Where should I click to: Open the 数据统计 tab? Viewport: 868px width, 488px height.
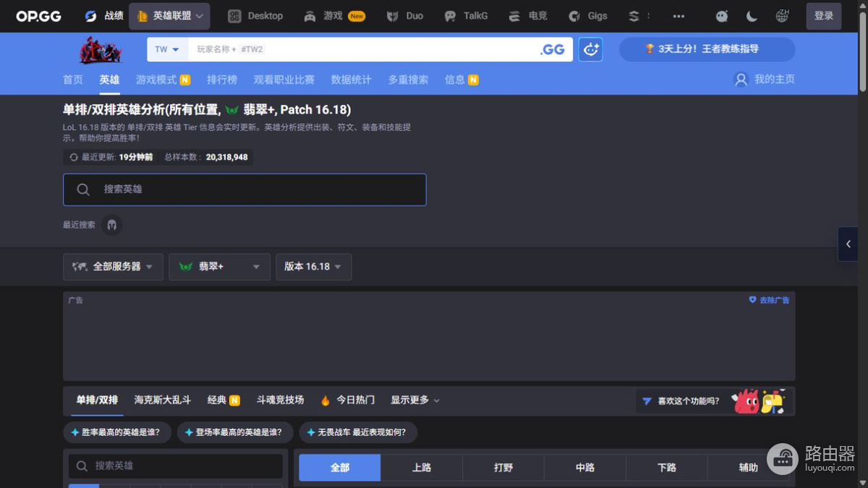click(x=351, y=80)
